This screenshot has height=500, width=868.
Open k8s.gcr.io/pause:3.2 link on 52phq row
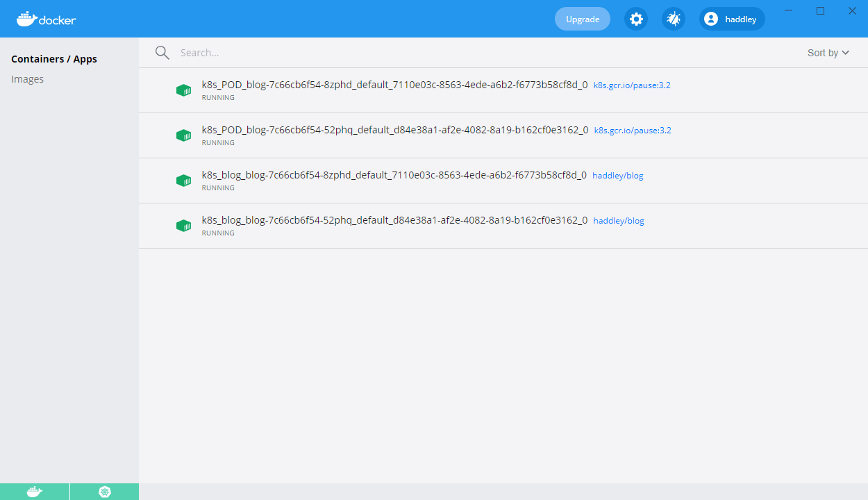(x=633, y=131)
